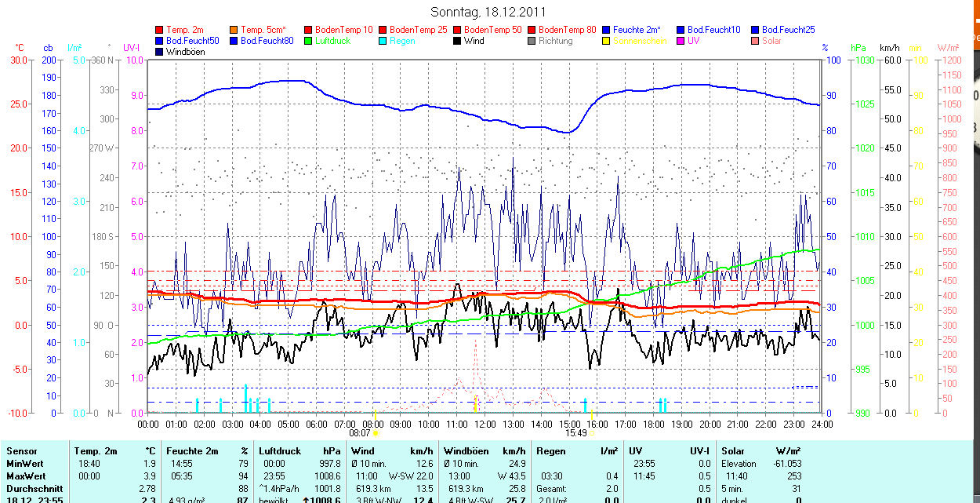
Task: Click the Regen column header in table
Action: click(x=550, y=451)
